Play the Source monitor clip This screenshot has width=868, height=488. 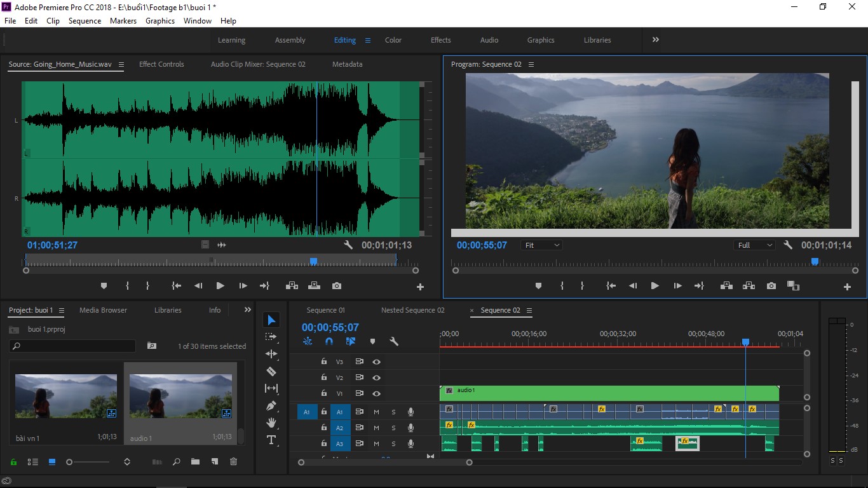click(220, 286)
